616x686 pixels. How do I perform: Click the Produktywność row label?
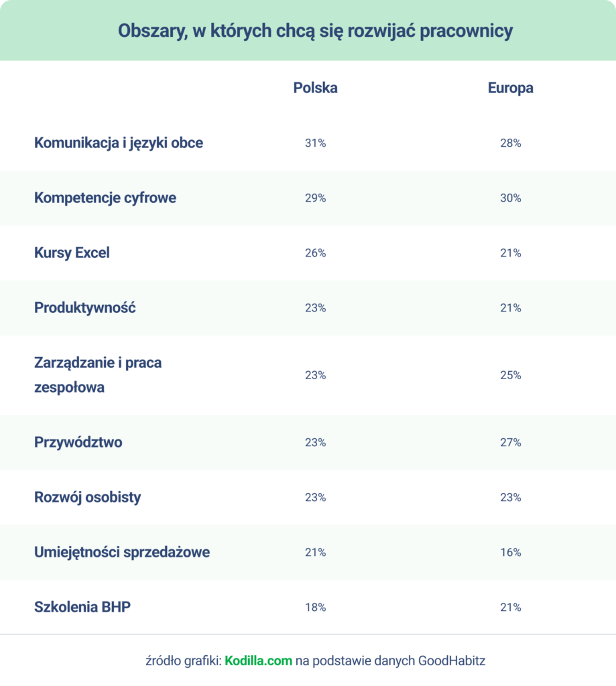click(x=85, y=307)
